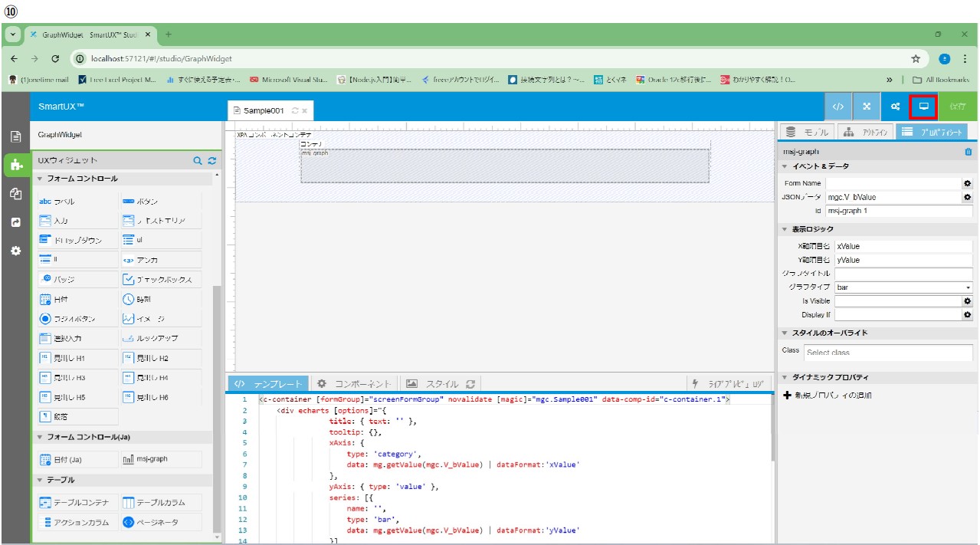Viewport: 980px width, 545px height.
Task: Refresh the UXウィジェット widget list
Action: point(212,161)
